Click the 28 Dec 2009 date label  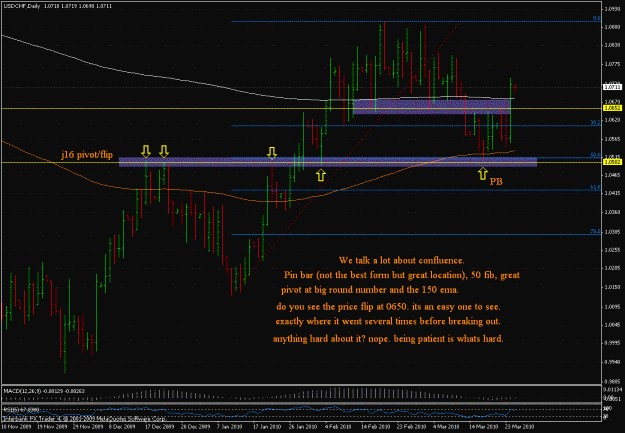click(x=194, y=427)
